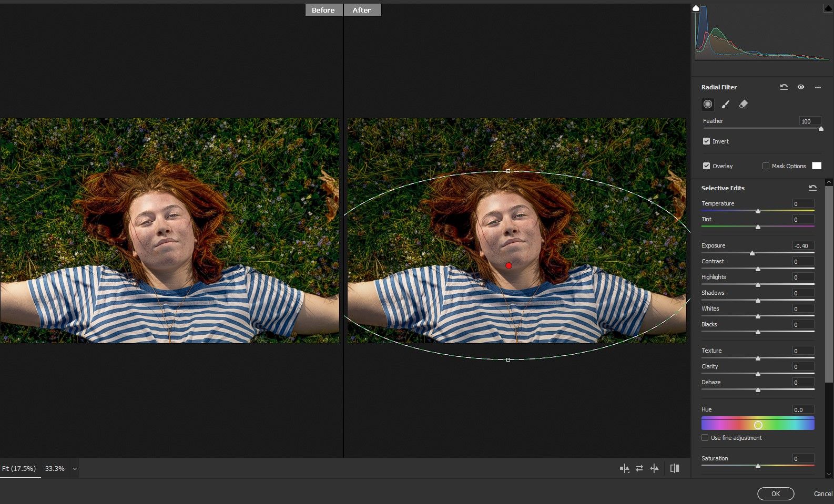This screenshot has width=834, height=504.
Task: Uncheck the Invert checkbox
Action: [x=706, y=141]
